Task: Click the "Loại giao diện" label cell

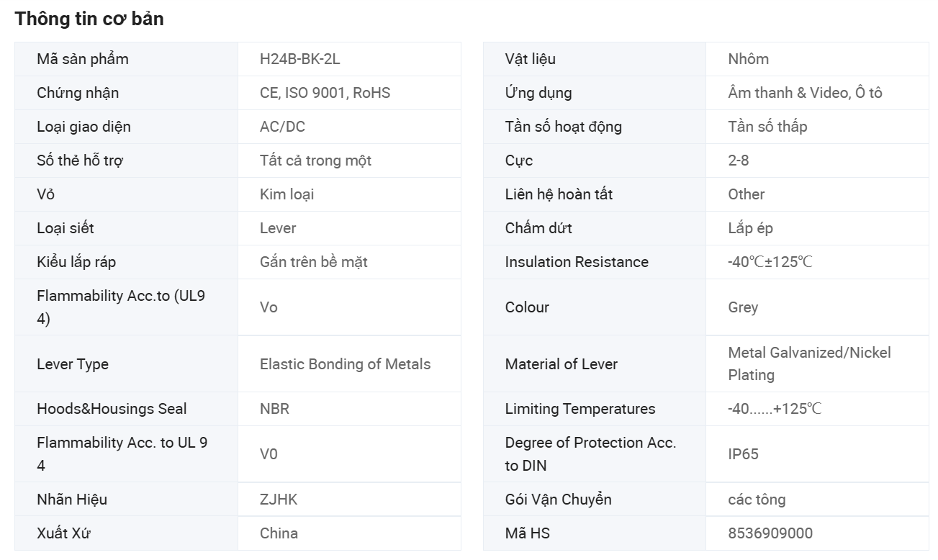Action: 84,127
